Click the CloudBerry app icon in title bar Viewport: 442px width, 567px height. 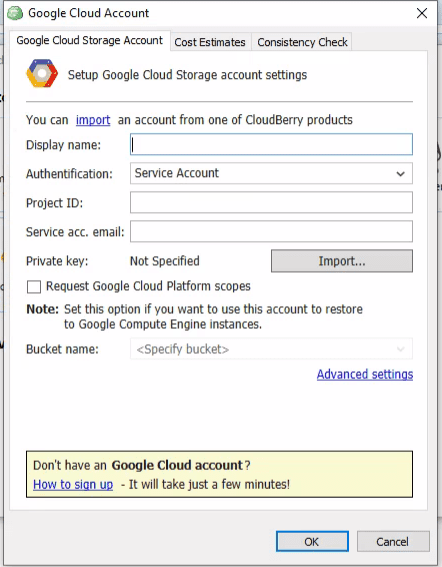[15, 13]
